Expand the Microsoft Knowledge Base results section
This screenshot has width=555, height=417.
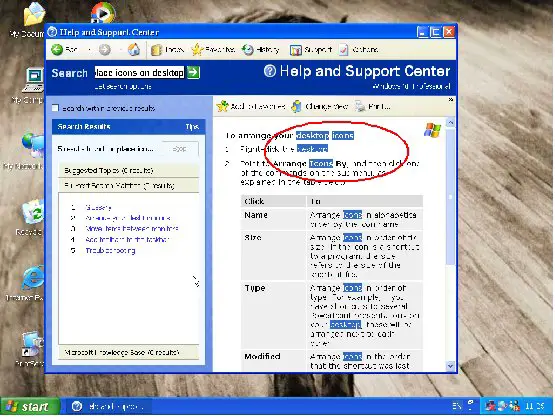point(128,352)
